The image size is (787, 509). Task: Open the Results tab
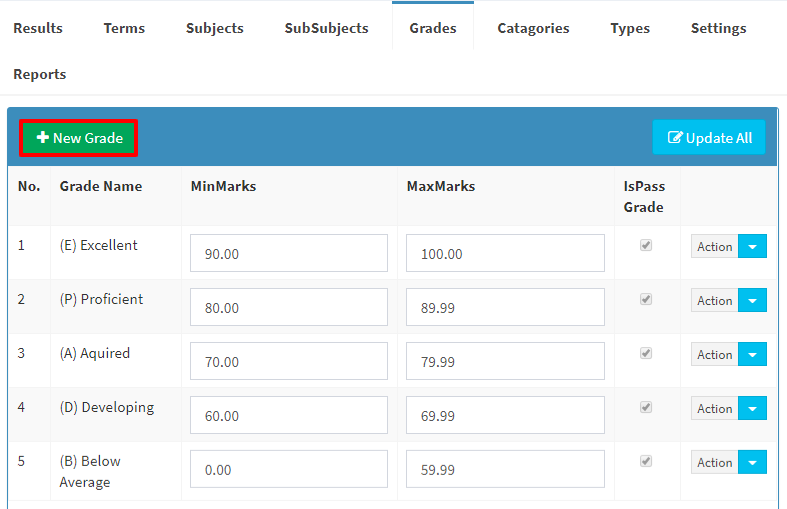[38, 28]
